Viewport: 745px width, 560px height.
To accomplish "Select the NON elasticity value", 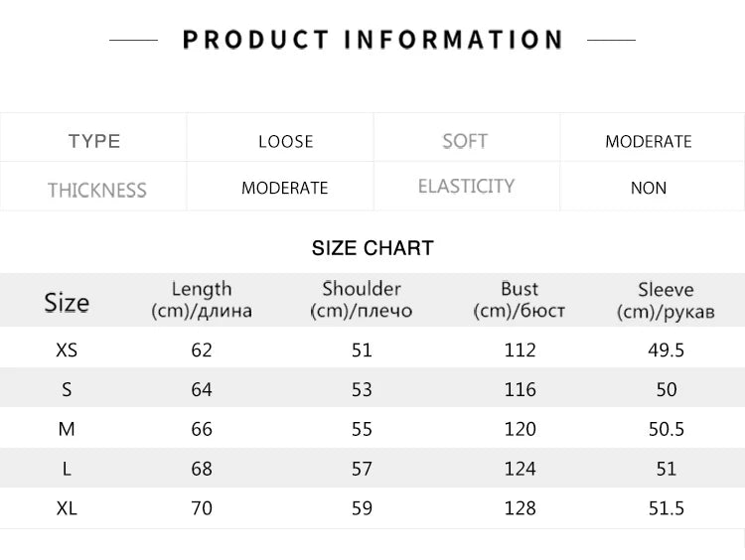I will tap(649, 188).
